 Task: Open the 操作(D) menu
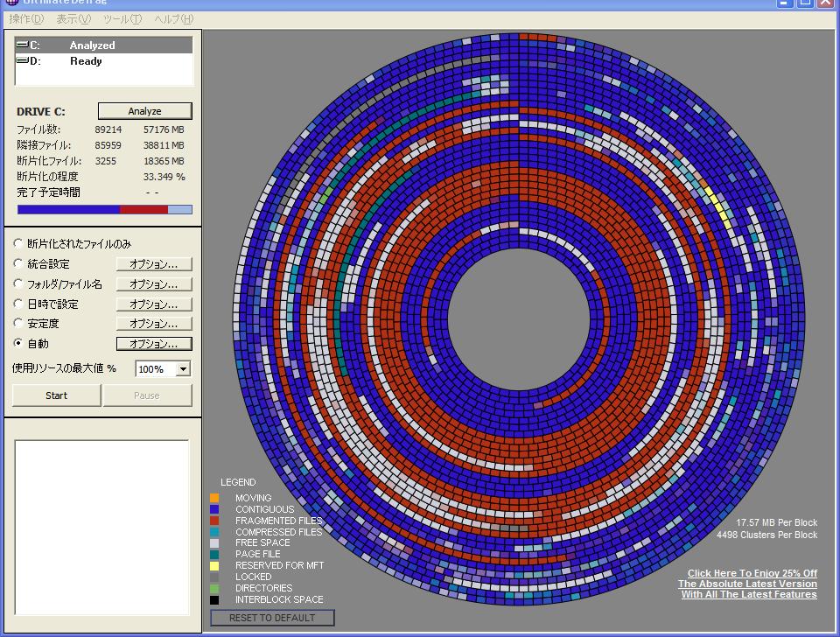pos(26,19)
